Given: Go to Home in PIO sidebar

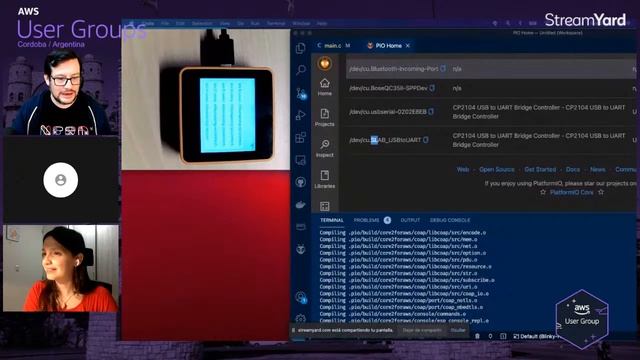Looking at the screenshot, I should 325,87.
